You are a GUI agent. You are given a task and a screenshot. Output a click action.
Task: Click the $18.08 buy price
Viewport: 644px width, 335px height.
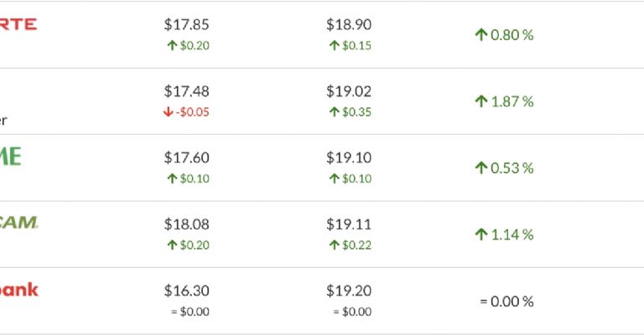(x=187, y=224)
